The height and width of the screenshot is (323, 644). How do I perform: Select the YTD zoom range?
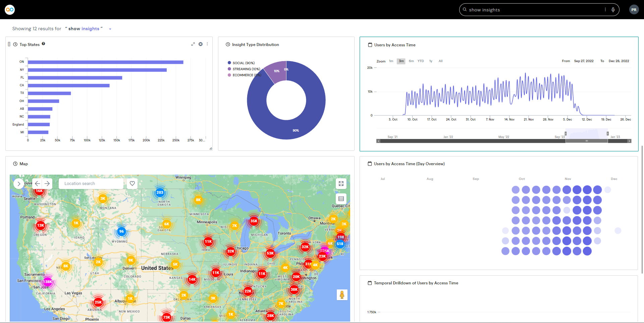point(421,61)
